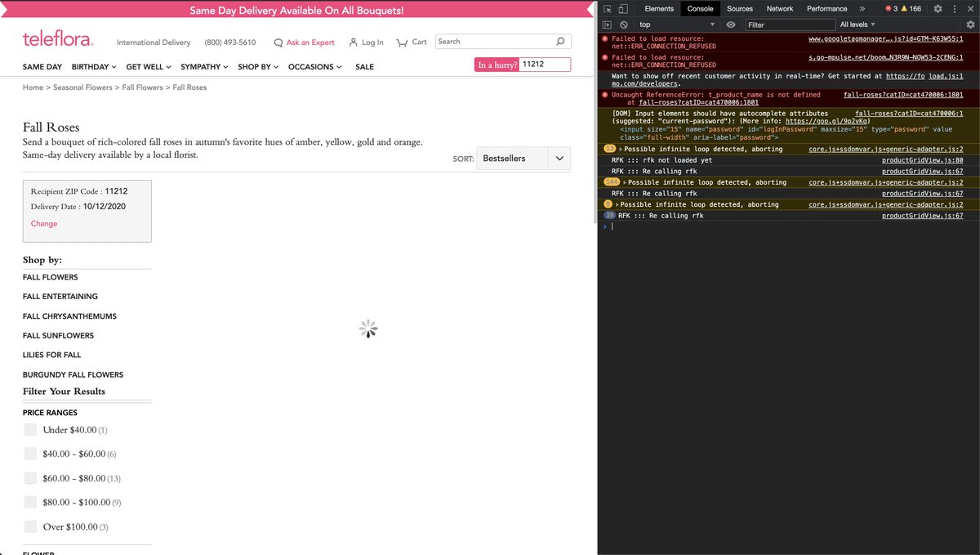Open BURGUNDY FALL FLOWERS category link

(73, 375)
